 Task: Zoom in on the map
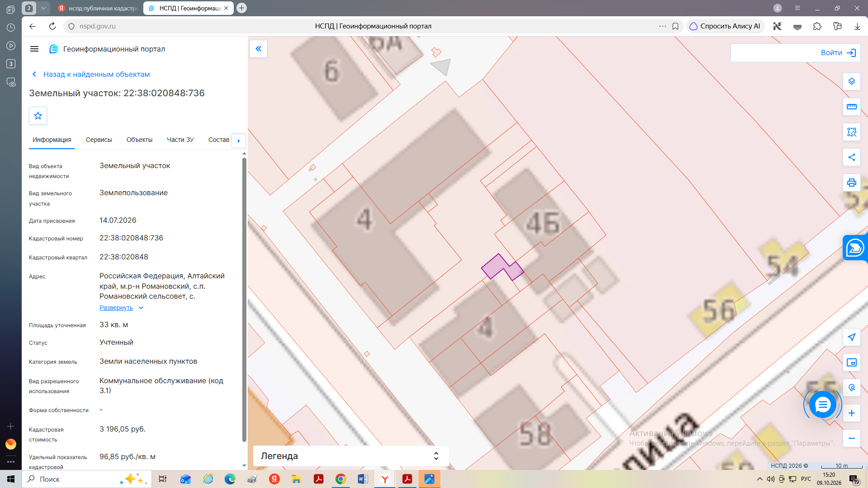(852, 413)
